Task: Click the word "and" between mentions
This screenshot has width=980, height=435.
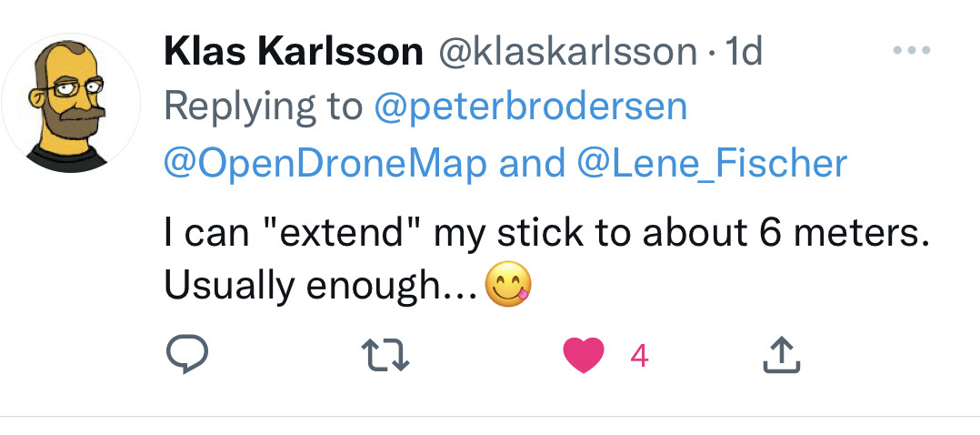Action: 532,163
